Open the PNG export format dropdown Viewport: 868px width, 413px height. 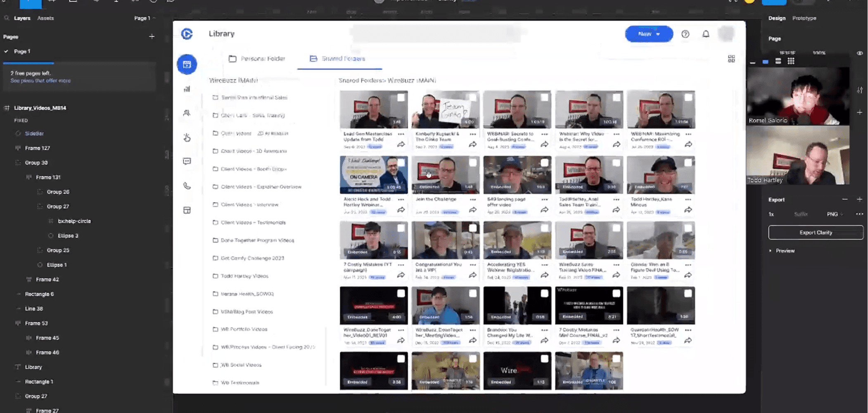[835, 214]
